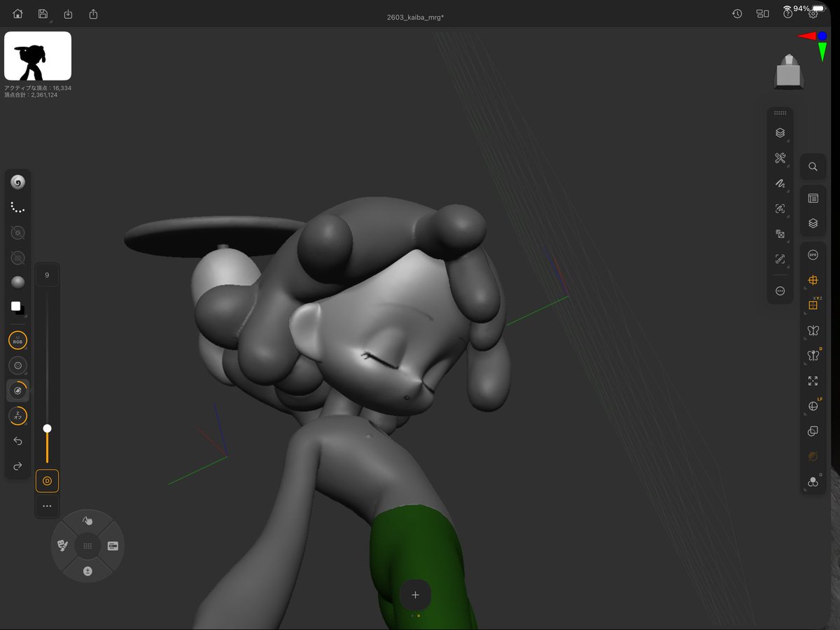This screenshot has width=840, height=630.
Task: Click the export share icon
Action: click(x=93, y=14)
